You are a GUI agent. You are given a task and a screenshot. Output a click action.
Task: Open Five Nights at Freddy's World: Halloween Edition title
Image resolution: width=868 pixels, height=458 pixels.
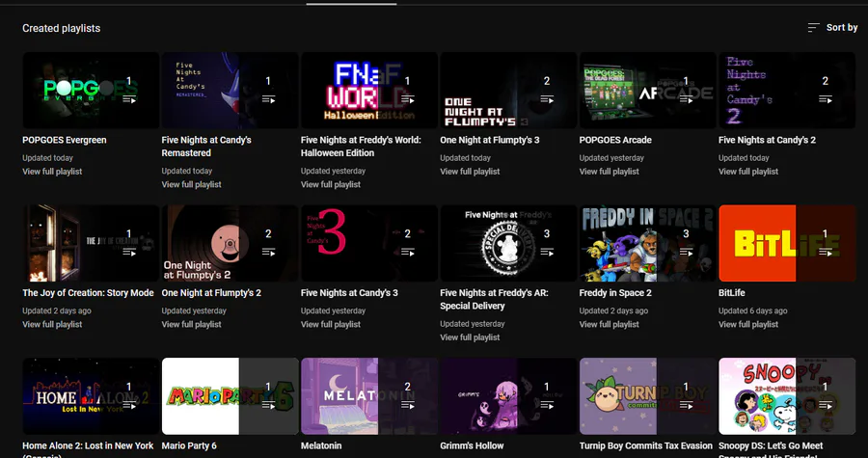pos(361,147)
